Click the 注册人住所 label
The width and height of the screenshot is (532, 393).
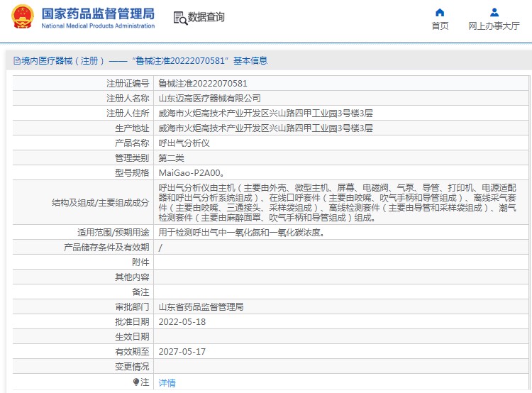(128, 114)
